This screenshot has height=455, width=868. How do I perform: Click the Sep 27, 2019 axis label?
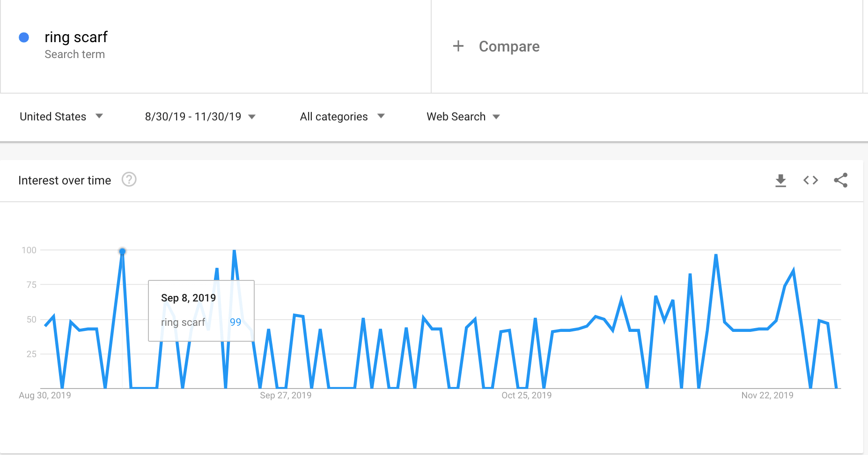(x=286, y=396)
